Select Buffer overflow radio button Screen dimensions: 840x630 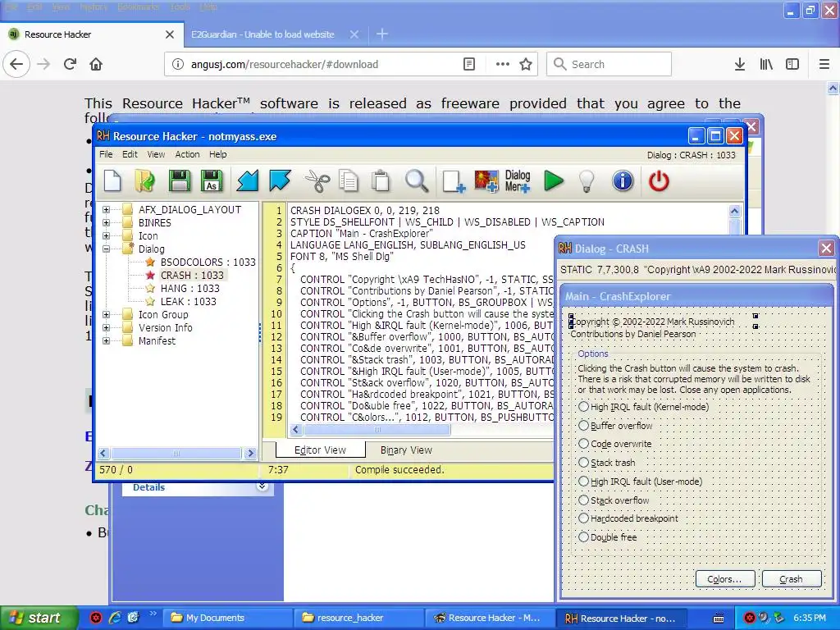(x=583, y=426)
